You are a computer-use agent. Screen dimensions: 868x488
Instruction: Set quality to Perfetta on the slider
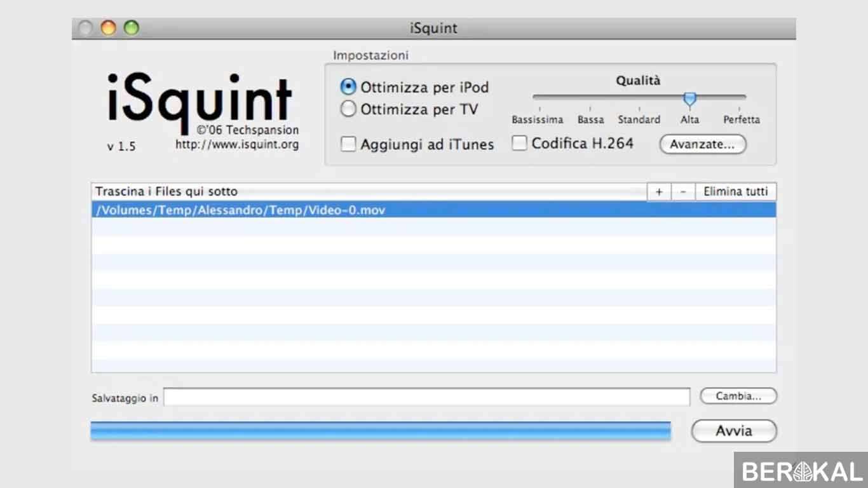tap(741, 119)
